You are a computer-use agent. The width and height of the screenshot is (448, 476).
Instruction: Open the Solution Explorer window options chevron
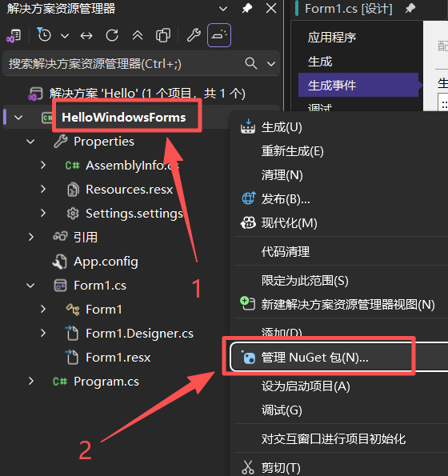click(x=223, y=9)
